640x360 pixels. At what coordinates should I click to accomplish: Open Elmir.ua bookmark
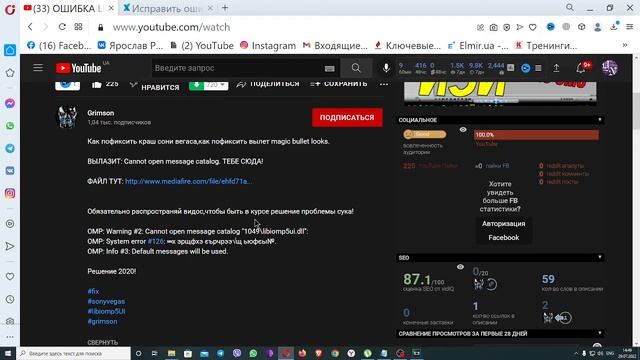point(478,46)
